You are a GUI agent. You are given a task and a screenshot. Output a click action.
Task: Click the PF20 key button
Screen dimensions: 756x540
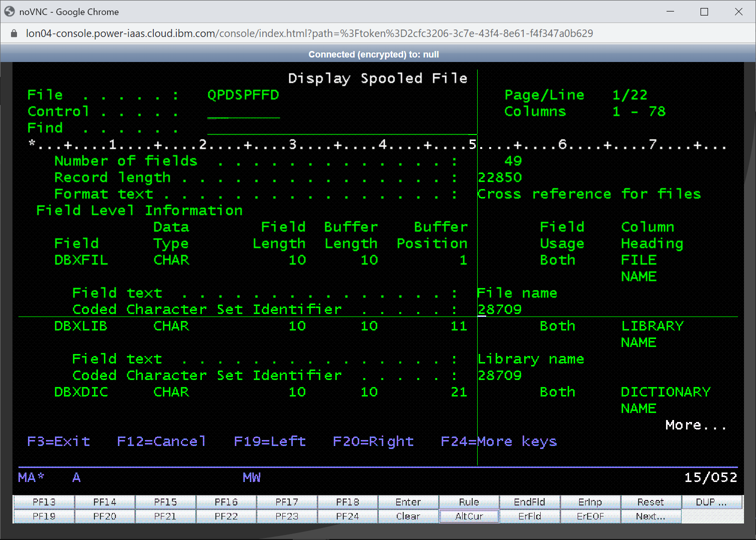click(x=104, y=516)
